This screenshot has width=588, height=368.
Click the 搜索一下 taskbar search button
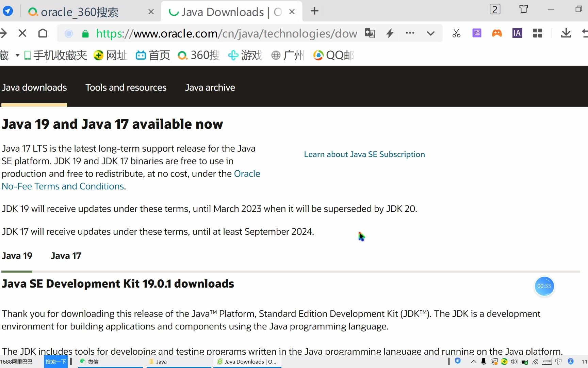click(x=56, y=362)
